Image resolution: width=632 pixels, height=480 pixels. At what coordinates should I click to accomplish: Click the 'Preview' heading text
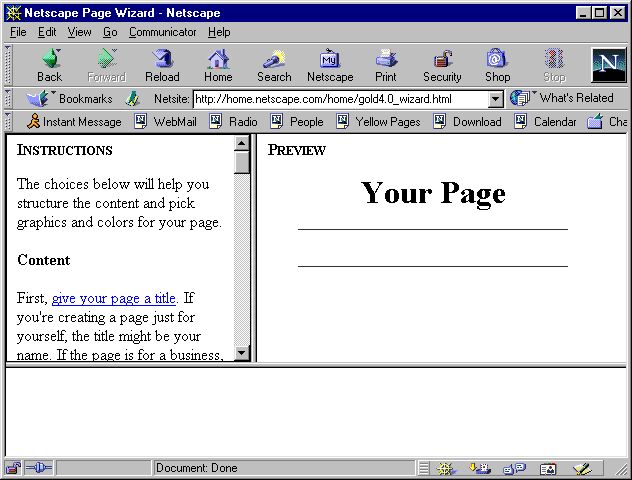click(x=297, y=150)
